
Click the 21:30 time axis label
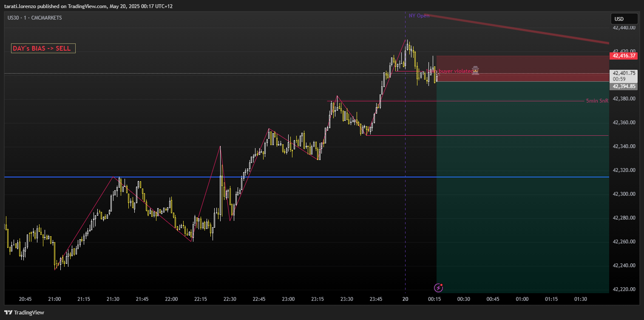coord(113,299)
